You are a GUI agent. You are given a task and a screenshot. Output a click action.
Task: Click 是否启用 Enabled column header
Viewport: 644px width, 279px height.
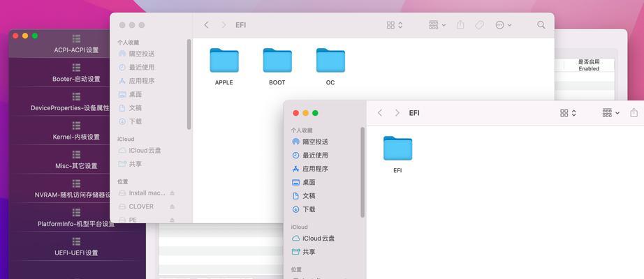click(x=589, y=66)
